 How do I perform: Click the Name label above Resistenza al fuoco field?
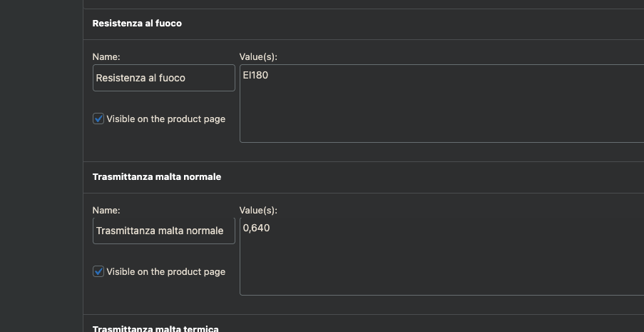click(x=106, y=57)
